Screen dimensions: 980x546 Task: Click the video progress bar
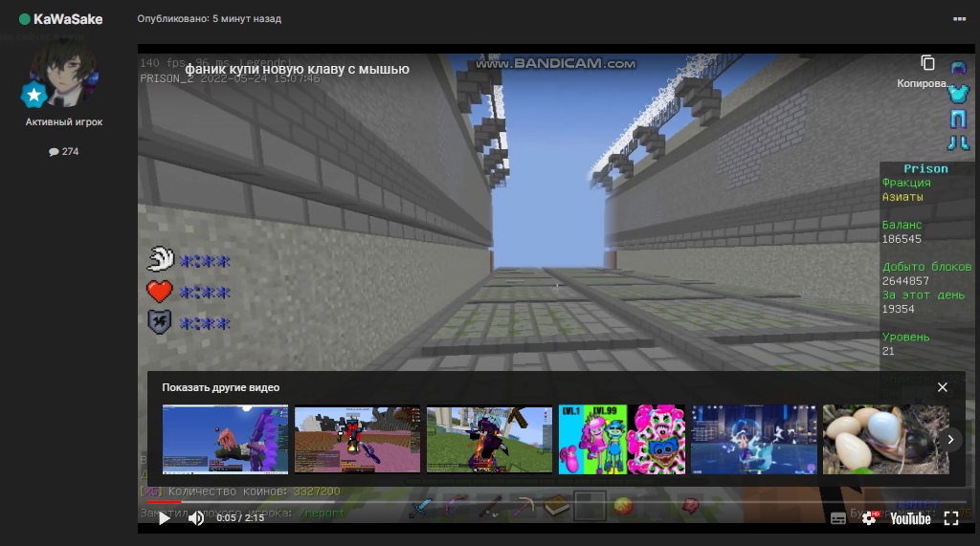coord(479,501)
